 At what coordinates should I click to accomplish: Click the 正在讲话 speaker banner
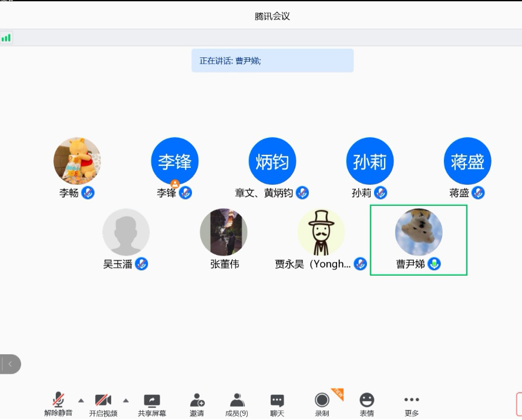[272, 60]
